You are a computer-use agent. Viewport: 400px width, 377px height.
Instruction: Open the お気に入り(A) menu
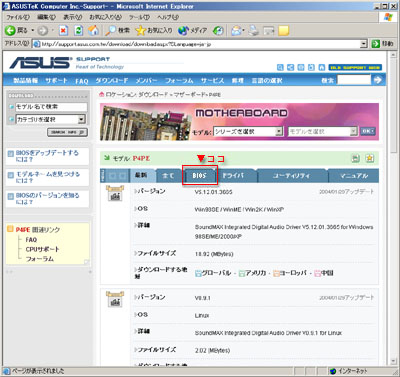tap(105, 17)
